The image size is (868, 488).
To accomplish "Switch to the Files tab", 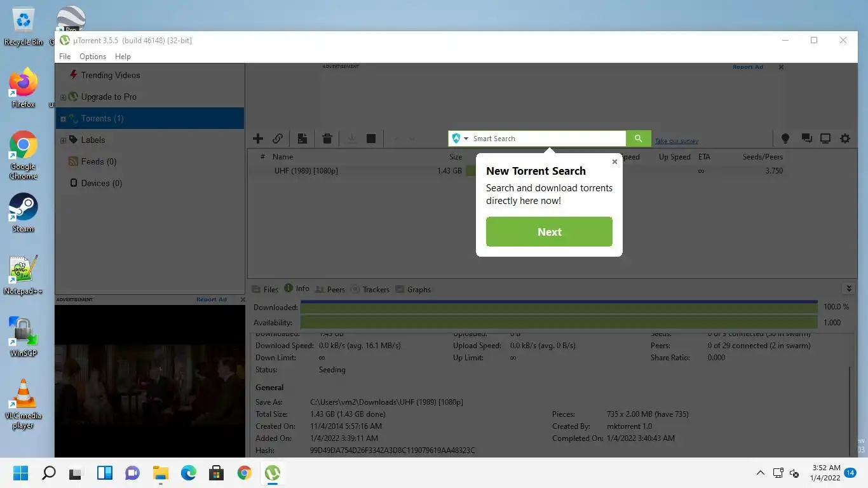I will (x=265, y=289).
